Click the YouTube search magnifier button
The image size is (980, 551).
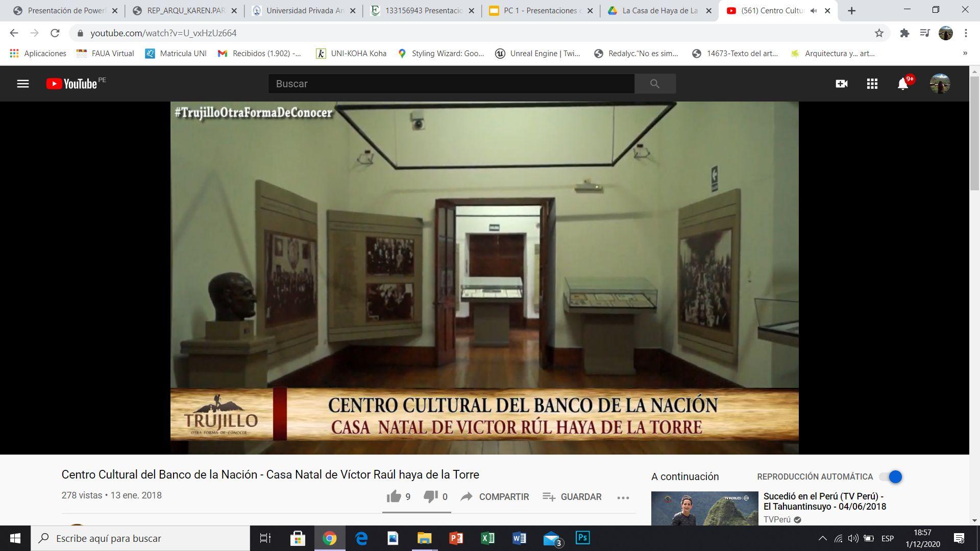point(655,84)
